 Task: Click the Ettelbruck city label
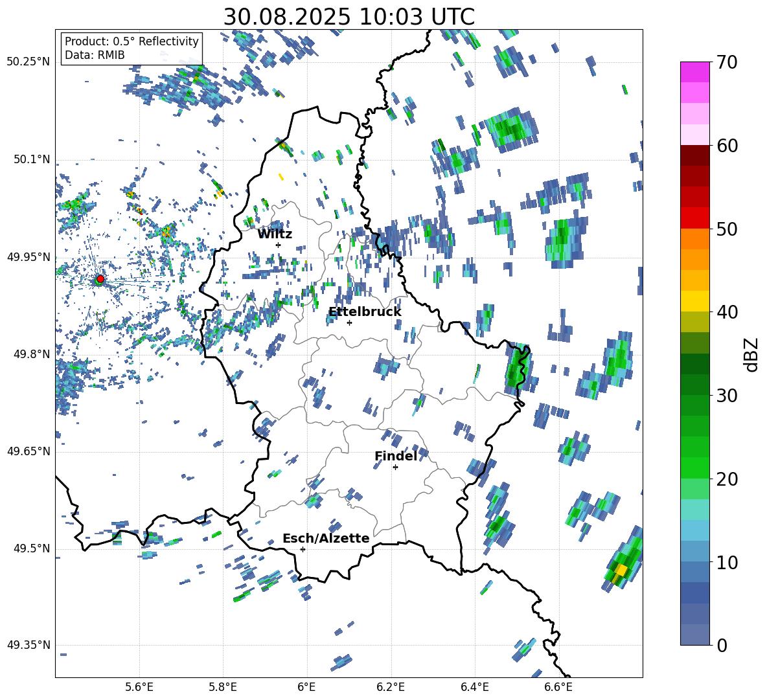[x=365, y=312]
